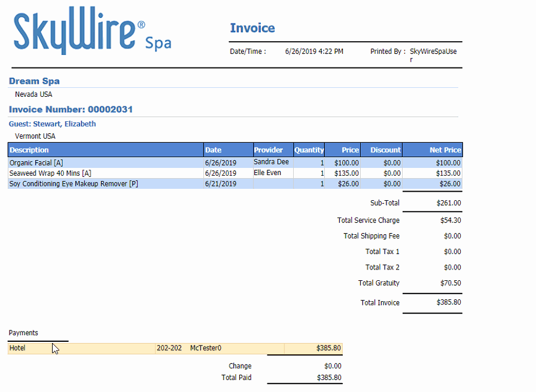This screenshot has height=392, width=536.
Task: Click Invoice Number 00002031 heading
Action: coord(71,109)
